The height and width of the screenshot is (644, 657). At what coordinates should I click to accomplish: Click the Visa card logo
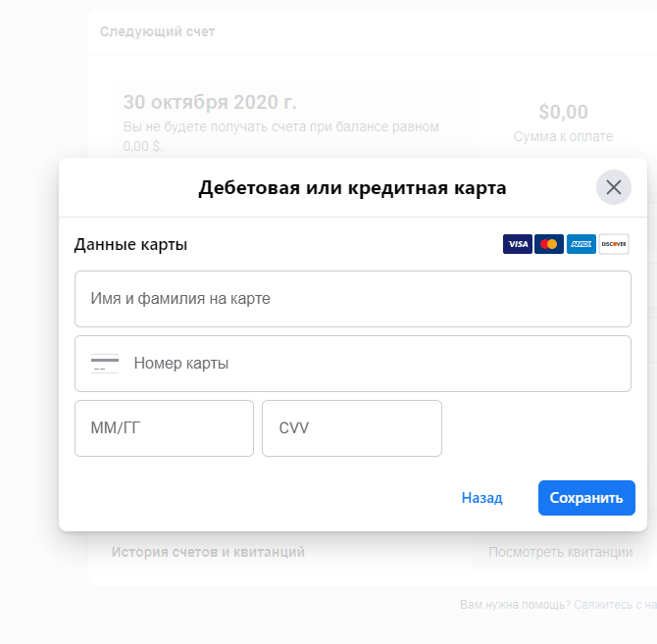(517, 244)
